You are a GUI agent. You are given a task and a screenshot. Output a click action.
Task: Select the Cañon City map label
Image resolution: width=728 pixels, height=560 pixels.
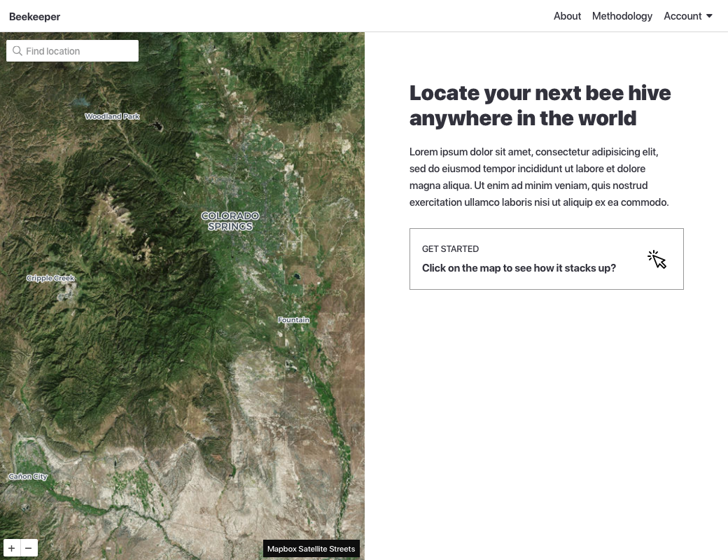(x=28, y=477)
